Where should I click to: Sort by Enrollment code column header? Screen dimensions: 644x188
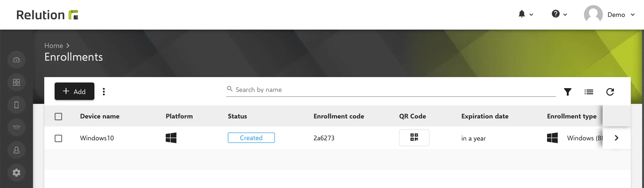[339, 116]
